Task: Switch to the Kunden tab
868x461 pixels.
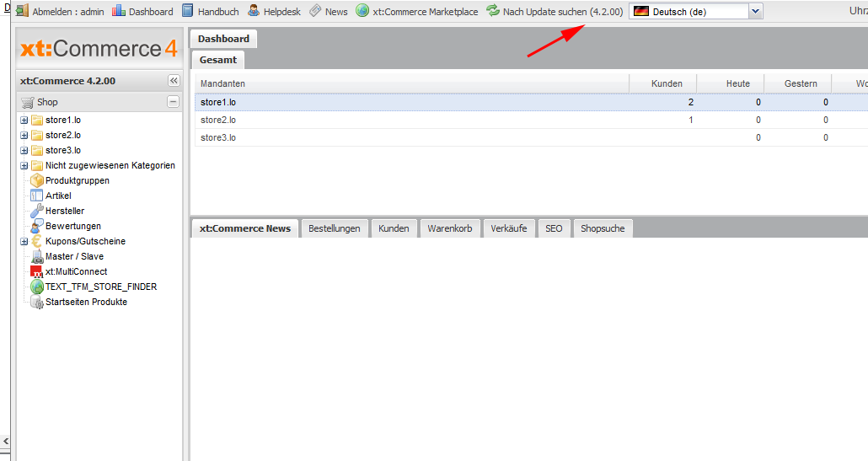Action: click(394, 228)
